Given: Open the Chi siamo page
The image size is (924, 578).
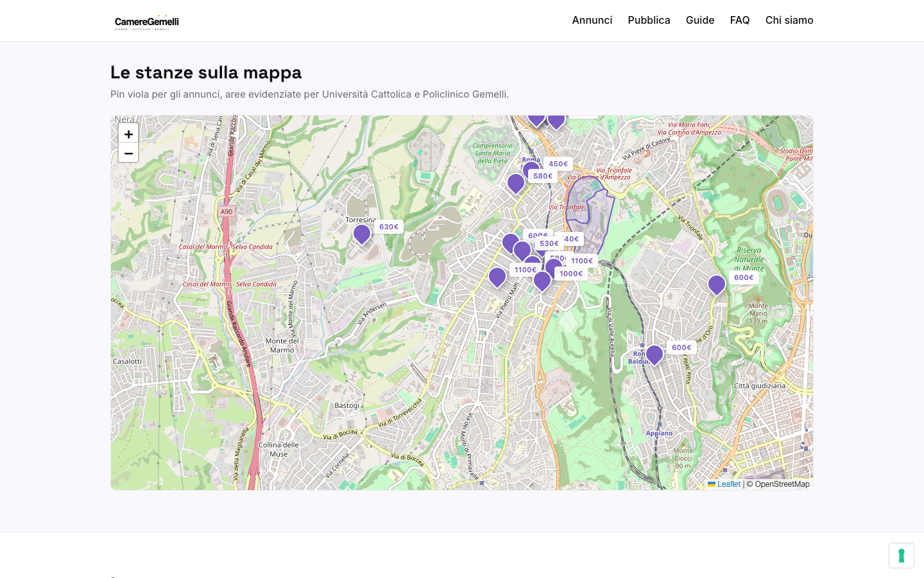Looking at the screenshot, I should pos(789,20).
